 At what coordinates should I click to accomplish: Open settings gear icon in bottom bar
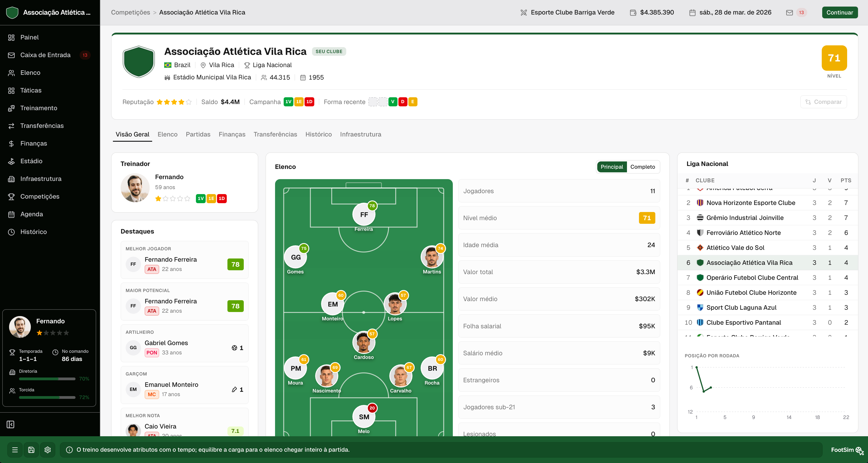[x=48, y=450]
